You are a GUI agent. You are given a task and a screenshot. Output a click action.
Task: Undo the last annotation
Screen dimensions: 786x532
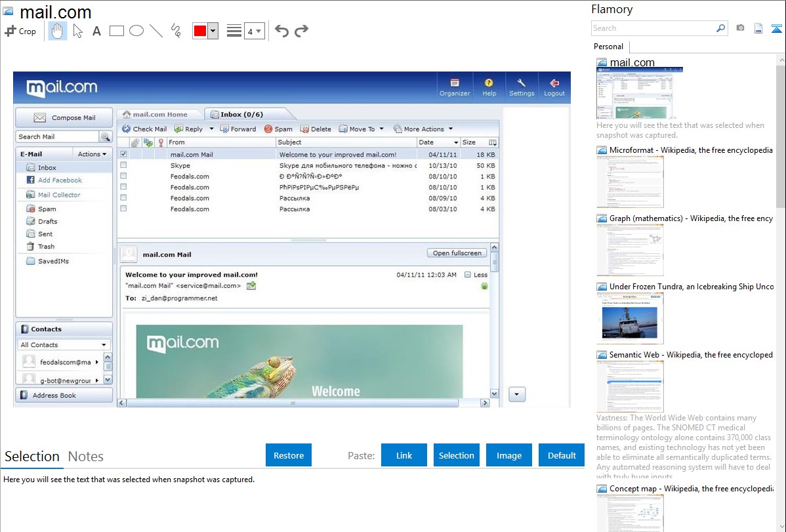coord(281,31)
